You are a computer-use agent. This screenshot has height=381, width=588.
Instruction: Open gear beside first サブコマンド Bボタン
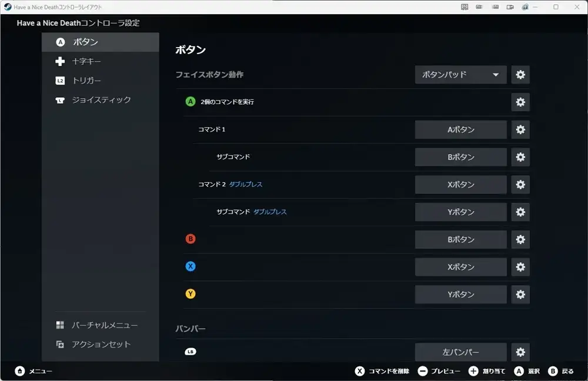click(520, 157)
